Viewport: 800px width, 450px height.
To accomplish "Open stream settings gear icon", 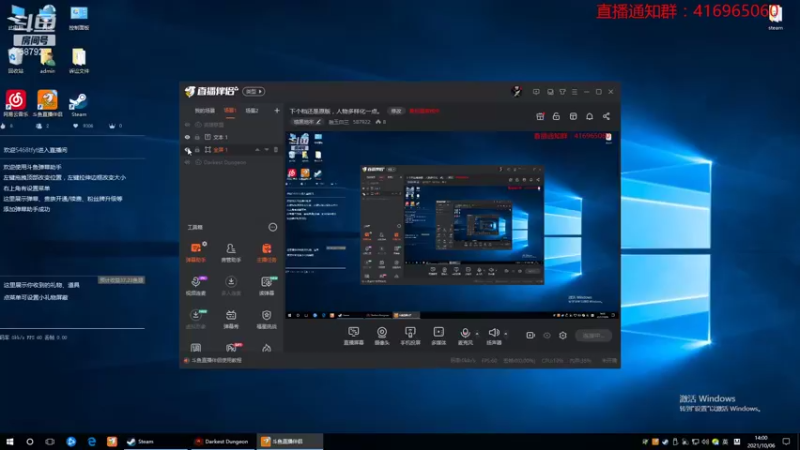I will [x=563, y=335].
